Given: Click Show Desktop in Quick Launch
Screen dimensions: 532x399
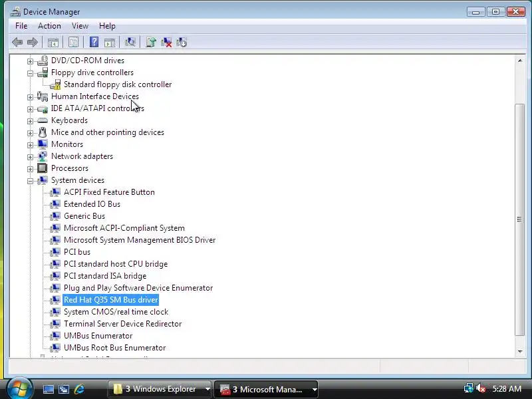Looking at the screenshot, I should coord(48,389).
